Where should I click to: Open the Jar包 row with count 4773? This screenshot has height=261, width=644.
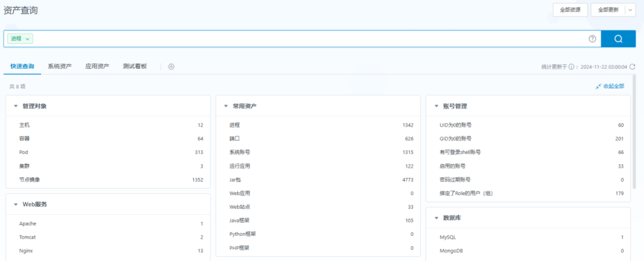point(319,180)
